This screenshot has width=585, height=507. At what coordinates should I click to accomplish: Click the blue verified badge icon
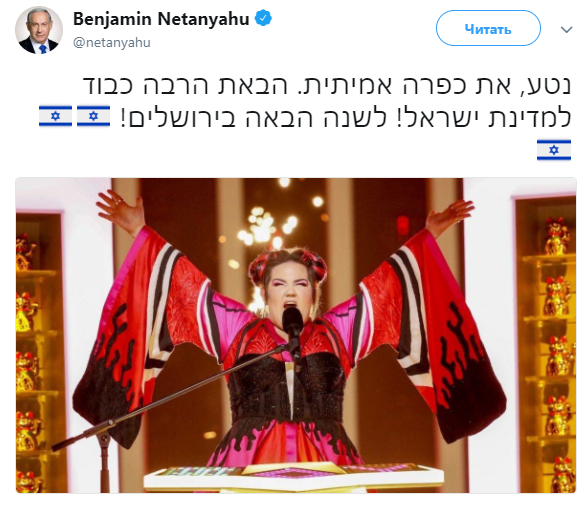click(263, 18)
